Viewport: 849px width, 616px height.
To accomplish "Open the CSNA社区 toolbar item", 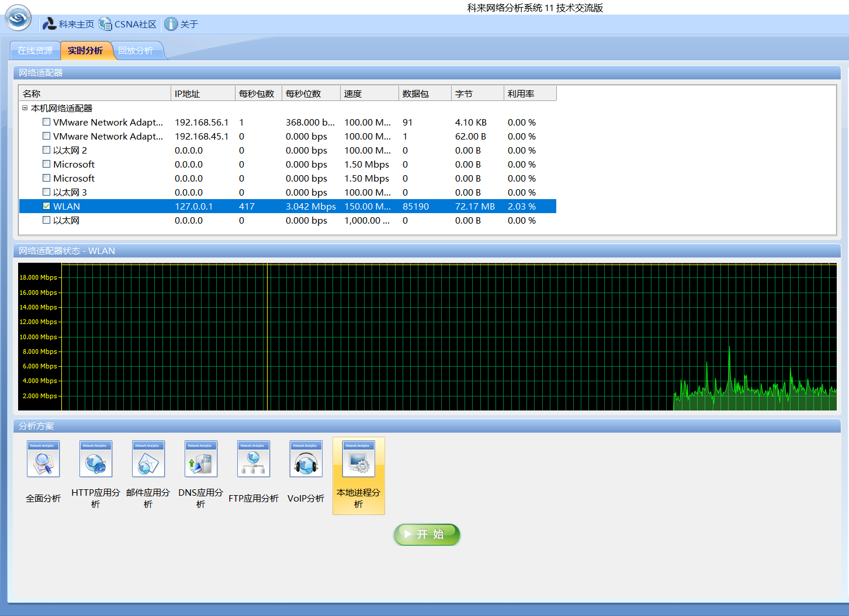I will pos(127,24).
